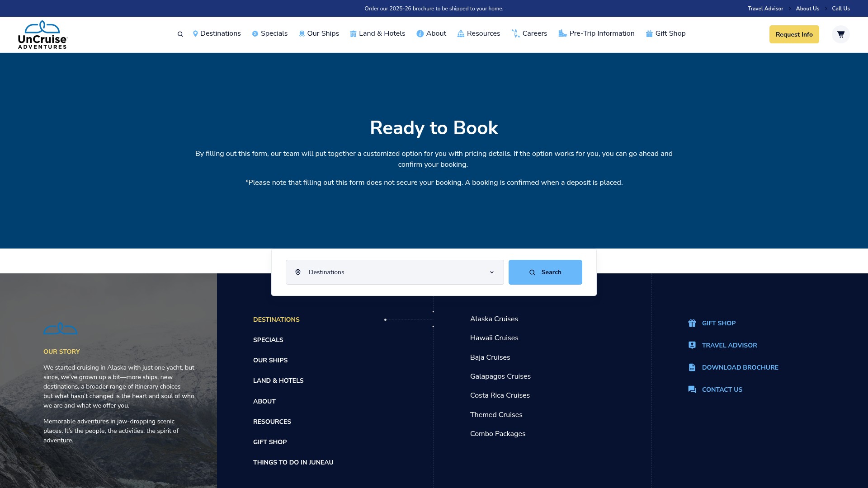Screen dimensions: 868x488
Task: Open the Combo Packages link
Action: [498, 434]
